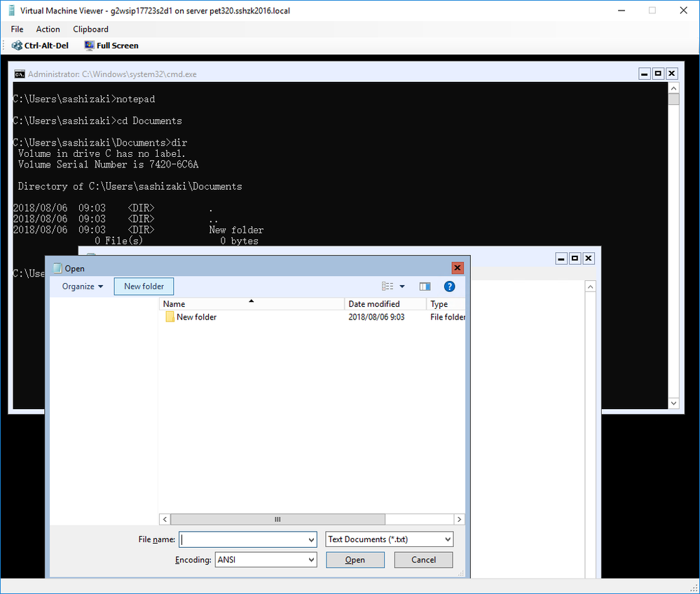This screenshot has height=594, width=700.
Task: Select the New folder row name
Action: pyautogui.click(x=196, y=317)
